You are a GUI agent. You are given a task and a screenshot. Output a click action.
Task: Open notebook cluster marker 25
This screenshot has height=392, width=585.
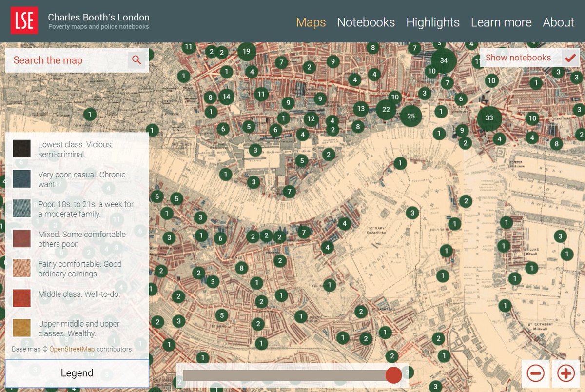(411, 116)
